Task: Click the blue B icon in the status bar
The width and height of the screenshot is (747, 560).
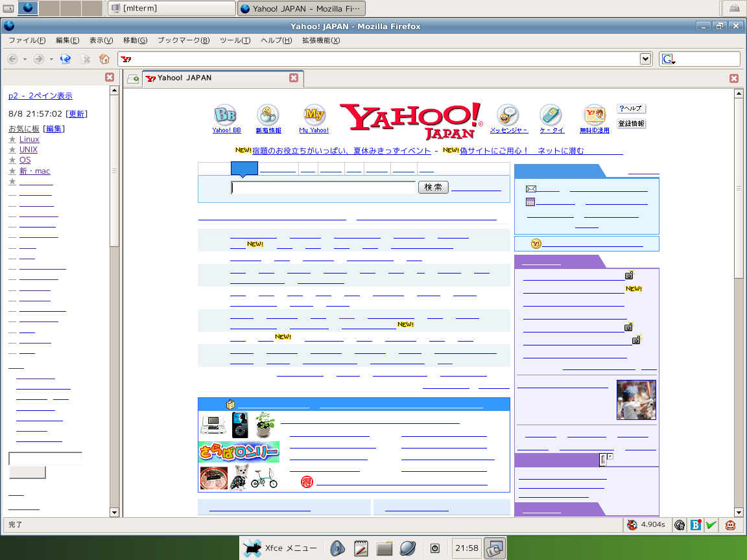Action: (696, 525)
